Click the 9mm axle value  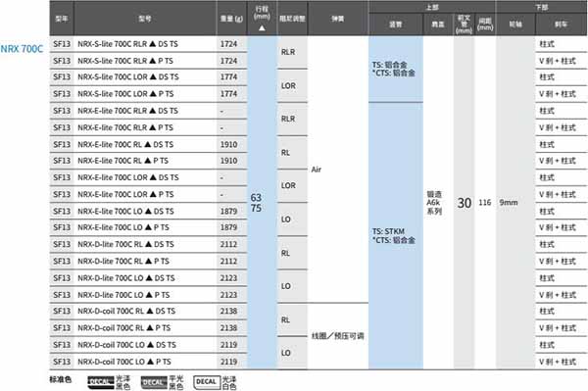coord(508,203)
